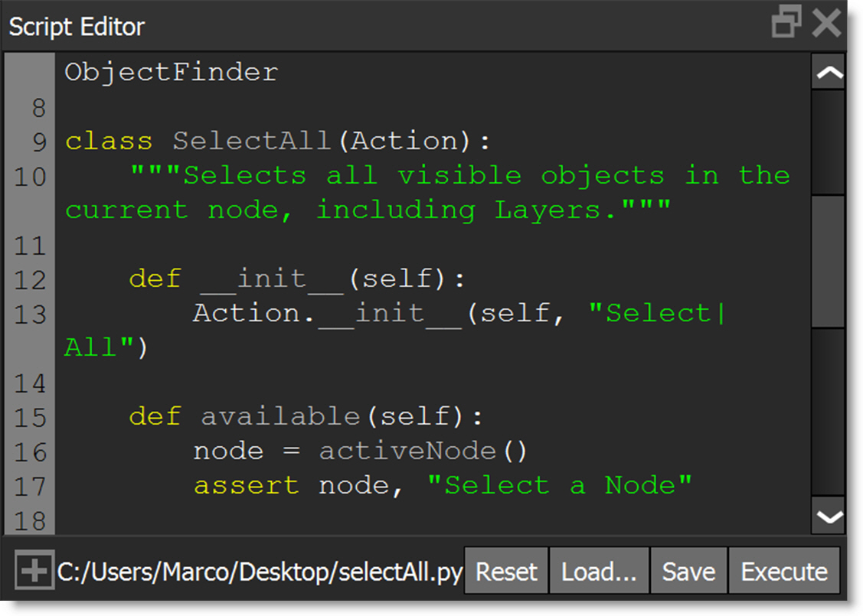The width and height of the screenshot is (863, 616).
Task: Close the Script Editor panel
Action: pyautogui.click(x=827, y=24)
